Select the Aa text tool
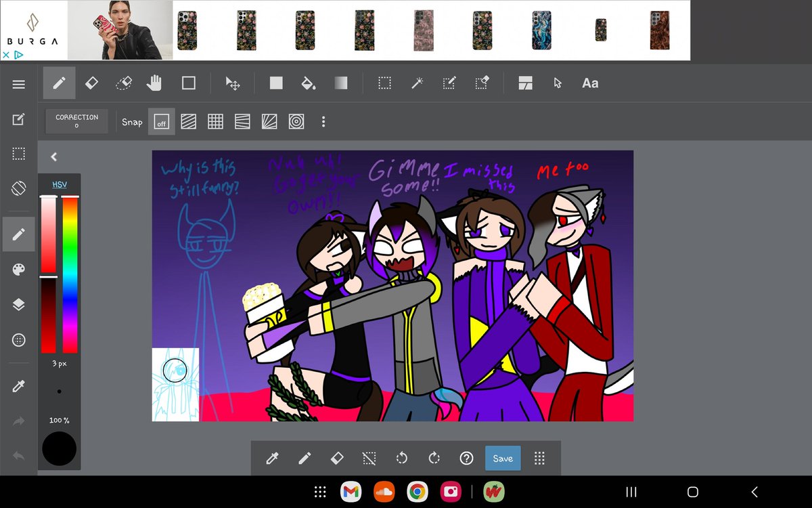812x508 pixels. (x=590, y=83)
